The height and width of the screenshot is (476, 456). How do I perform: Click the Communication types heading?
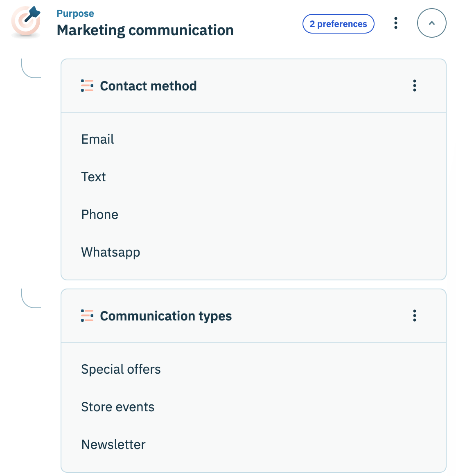tap(166, 316)
